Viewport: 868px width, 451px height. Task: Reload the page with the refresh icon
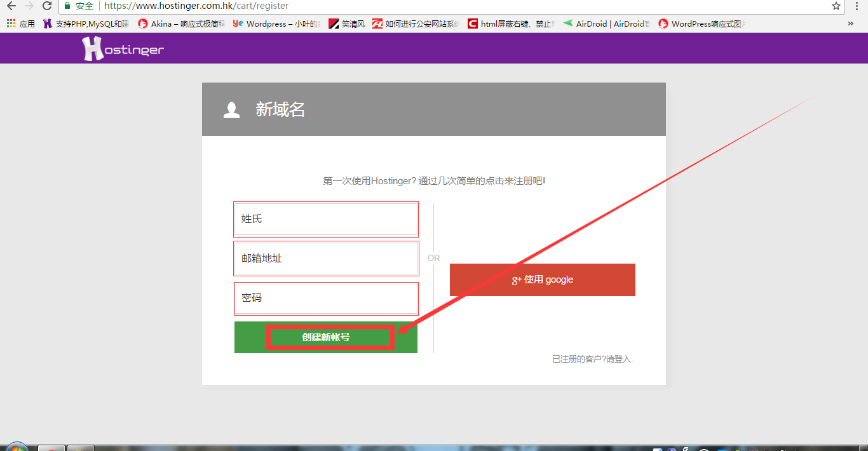point(46,7)
